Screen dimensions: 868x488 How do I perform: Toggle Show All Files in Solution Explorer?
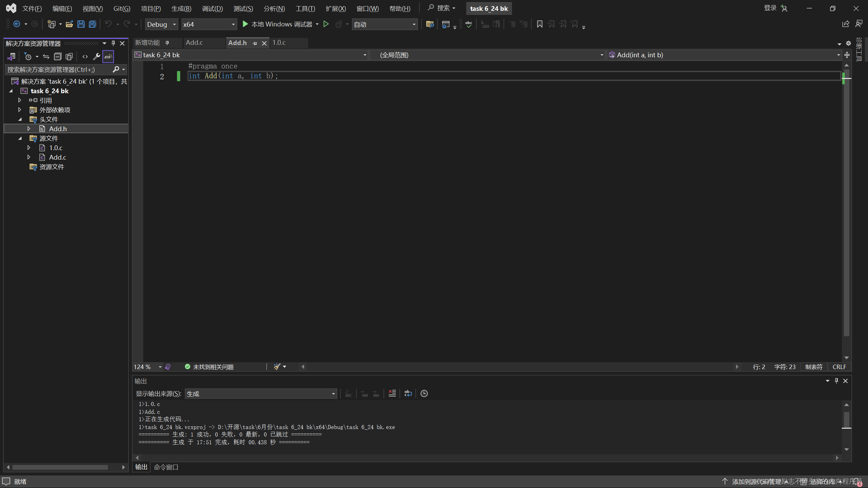tap(69, 57)
